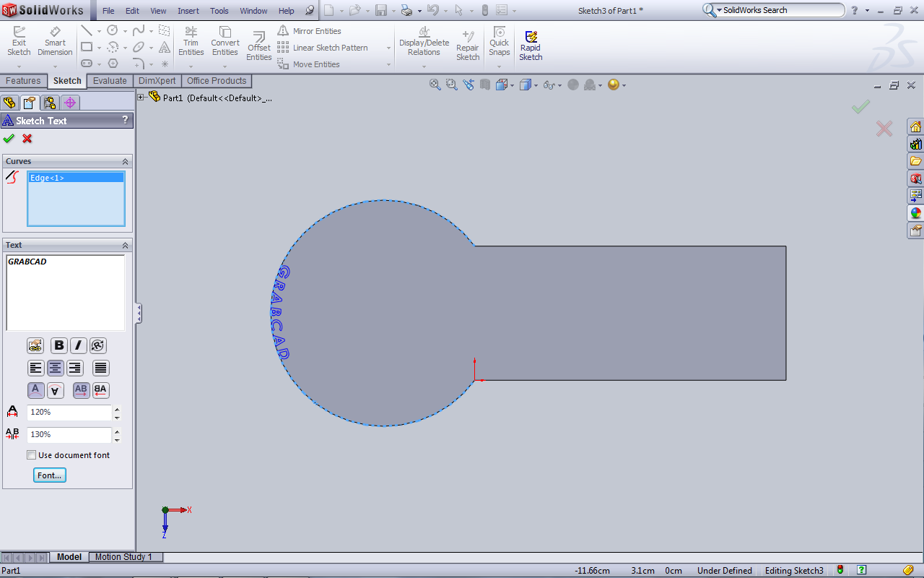Select the Smart Dimension tool
This screenshot has width=924, height=578.
[55, 41]
